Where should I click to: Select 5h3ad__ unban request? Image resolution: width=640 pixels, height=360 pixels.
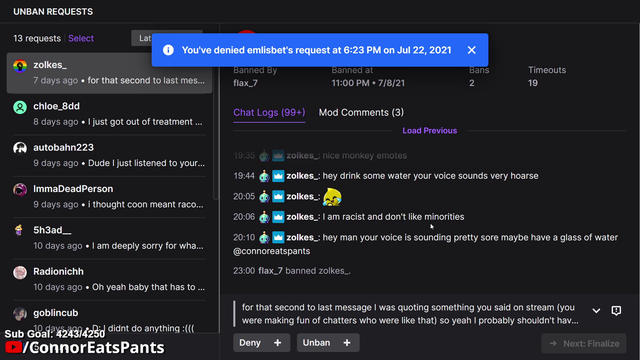[x=109, y=238]
